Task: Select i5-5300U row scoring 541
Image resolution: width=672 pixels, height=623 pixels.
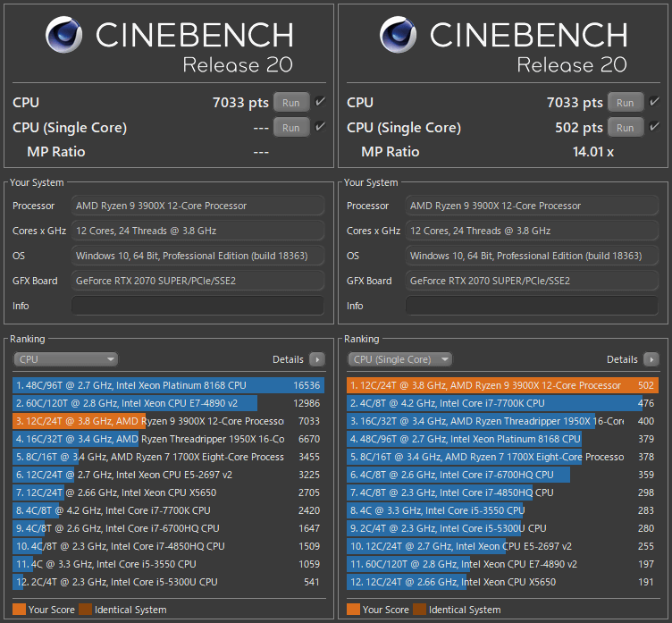Action: click(x=168, y=582)
